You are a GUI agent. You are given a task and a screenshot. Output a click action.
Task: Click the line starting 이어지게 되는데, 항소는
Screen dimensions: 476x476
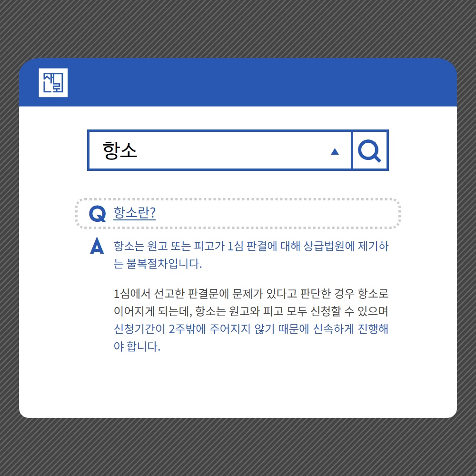click(x=251, y=311)
